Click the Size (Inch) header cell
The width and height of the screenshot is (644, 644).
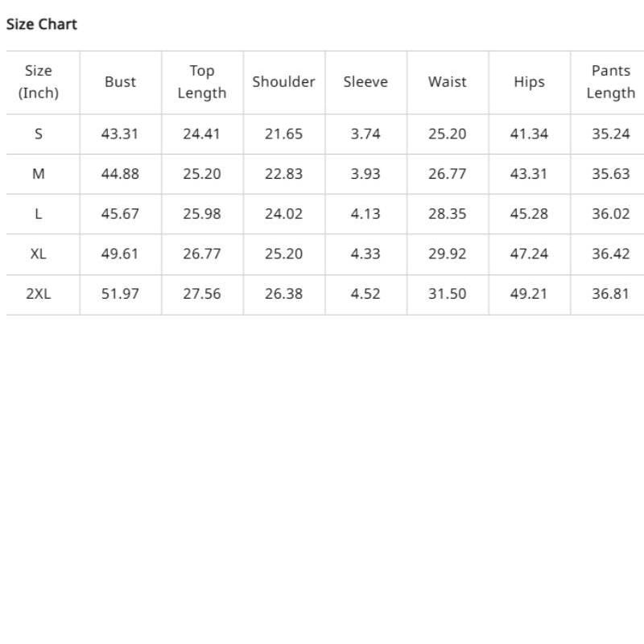[x=39, y=82]
